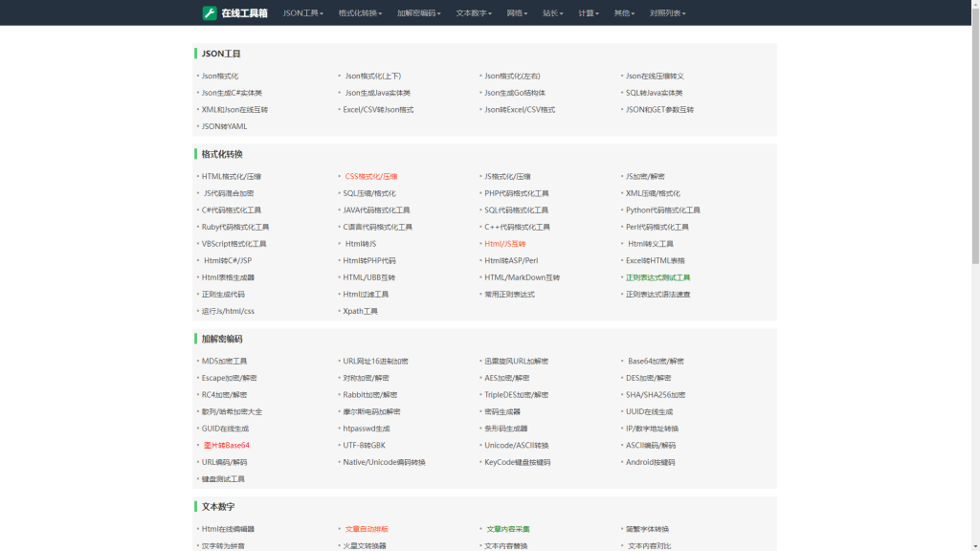The height and width of the screenshot is (551, 980).
Task: Expand the JSON工具 navigation dropdown
Action: pyautogui.click(x=303, y=13)
